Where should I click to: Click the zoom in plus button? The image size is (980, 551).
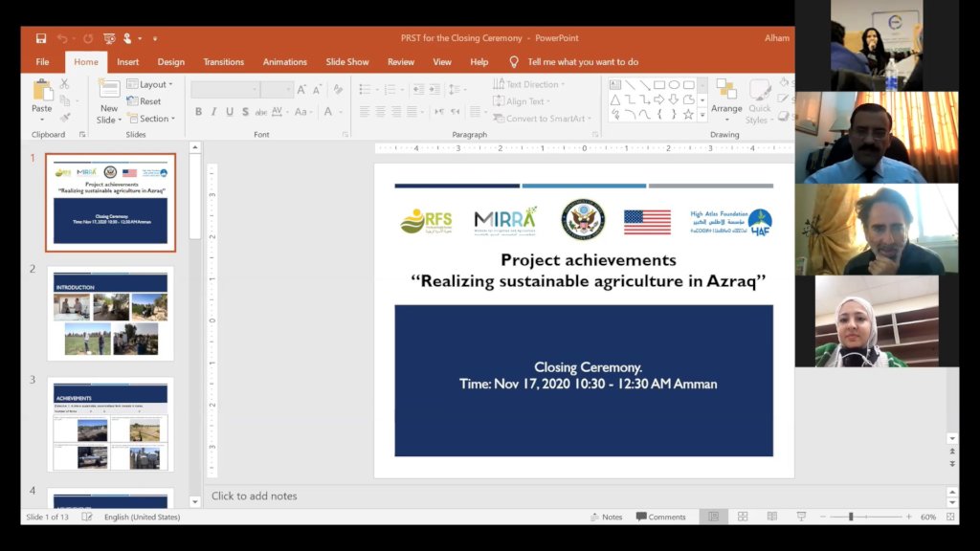coord(909,517)
